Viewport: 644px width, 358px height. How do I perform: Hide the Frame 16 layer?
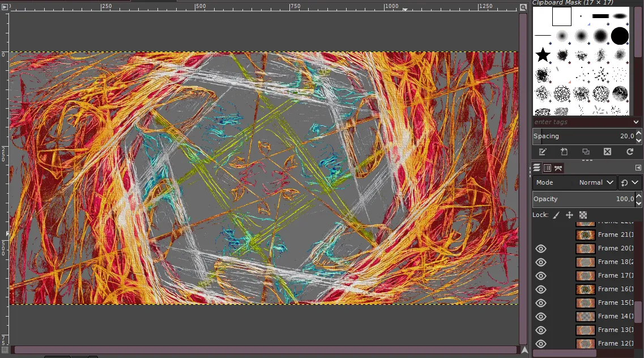tap(541, 289)
